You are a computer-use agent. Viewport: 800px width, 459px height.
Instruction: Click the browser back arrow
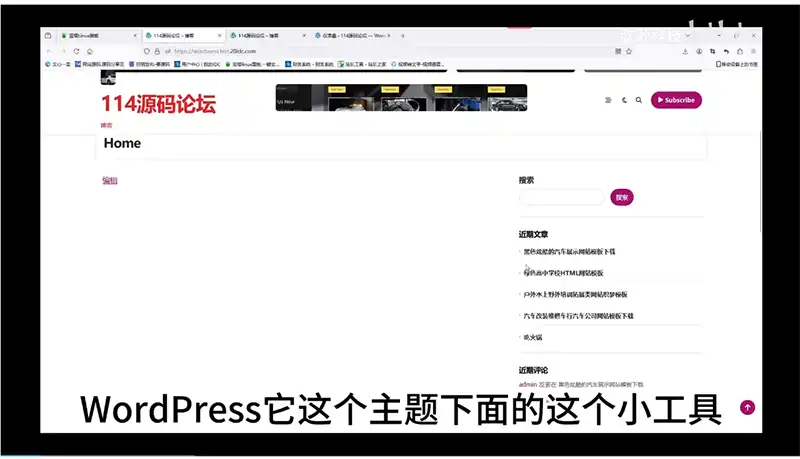(x=50, y=51)
